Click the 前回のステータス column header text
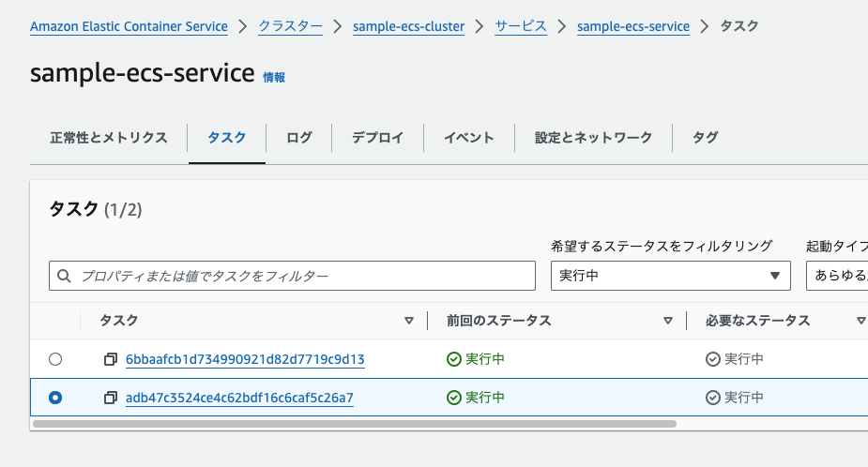Image resolution: width=868 pixels, height=467 pixels. (x=499, y=321)
